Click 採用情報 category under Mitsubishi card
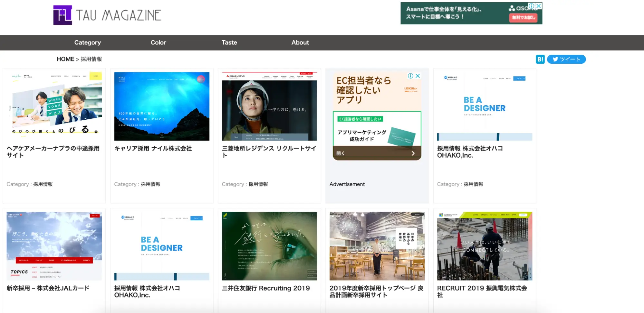The width and height of the screenshot is (644, 313). coord(258,184)
